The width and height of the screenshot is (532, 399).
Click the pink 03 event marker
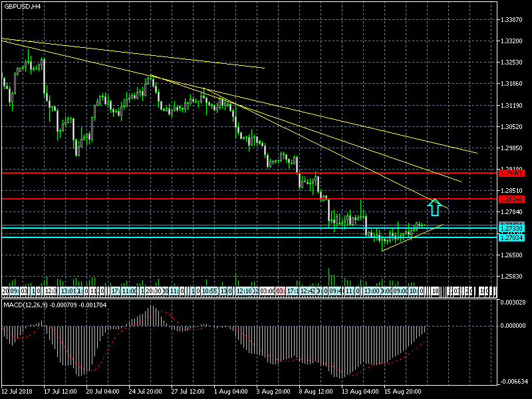pos(281,291)
